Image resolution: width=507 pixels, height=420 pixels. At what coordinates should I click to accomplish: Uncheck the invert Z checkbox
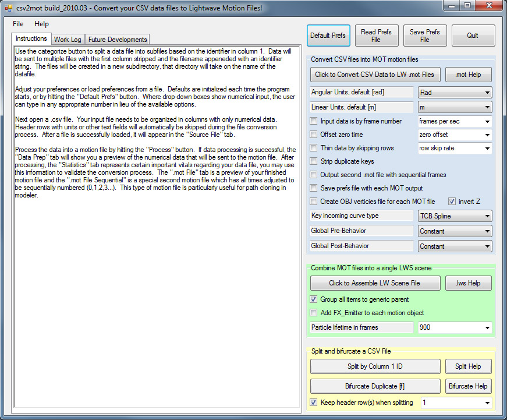[x=452, y=202]
